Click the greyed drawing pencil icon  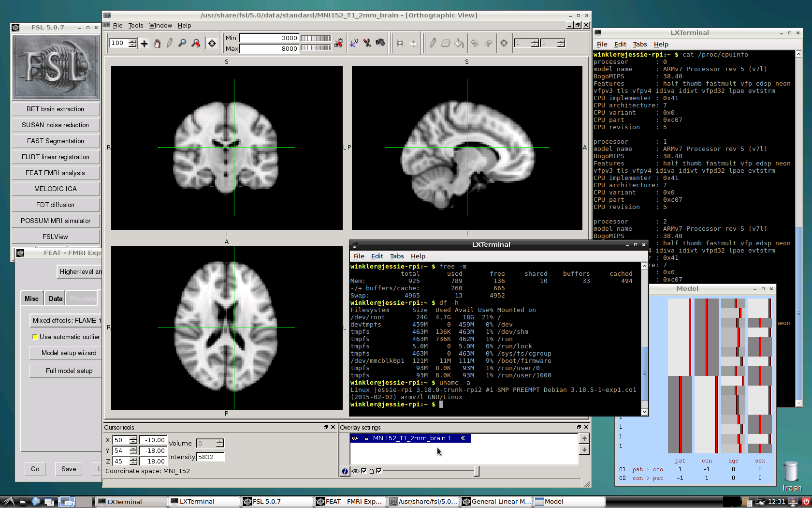(433, 43)
